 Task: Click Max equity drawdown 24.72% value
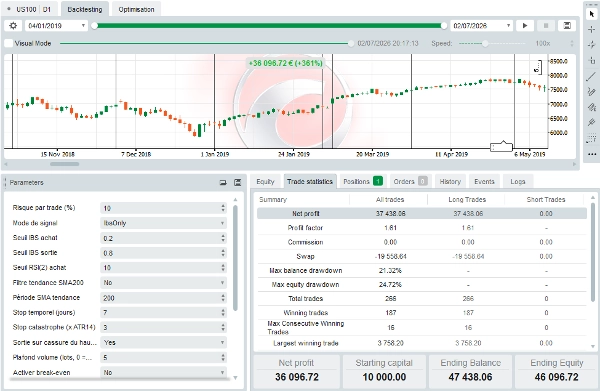tap(390, 285)
